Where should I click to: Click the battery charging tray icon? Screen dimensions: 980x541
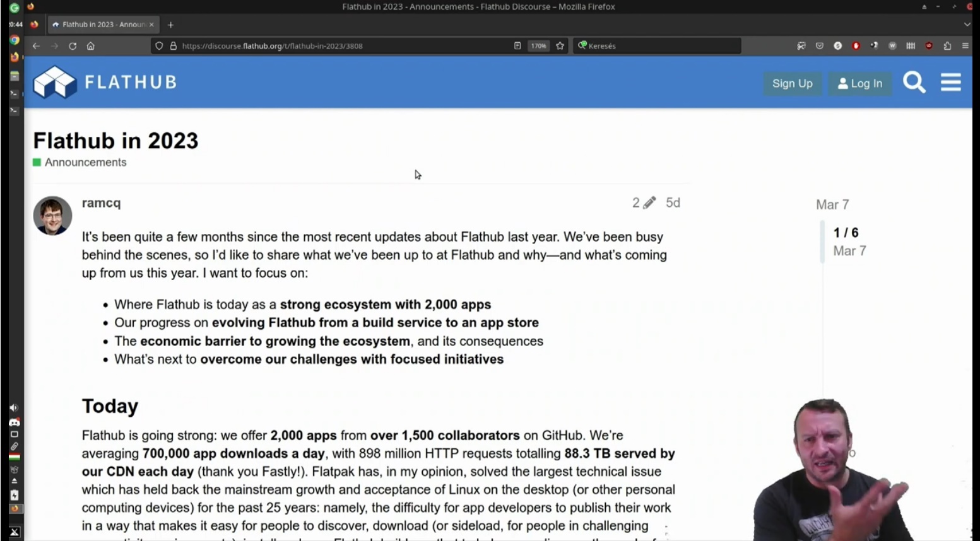(14, 495)
